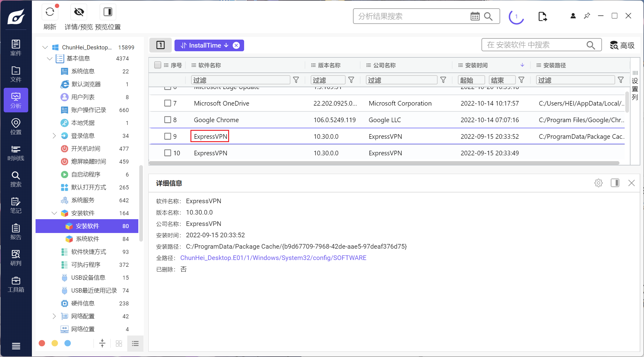
Task: Remove the InstallTime sort tag
Action: point(236,45)
